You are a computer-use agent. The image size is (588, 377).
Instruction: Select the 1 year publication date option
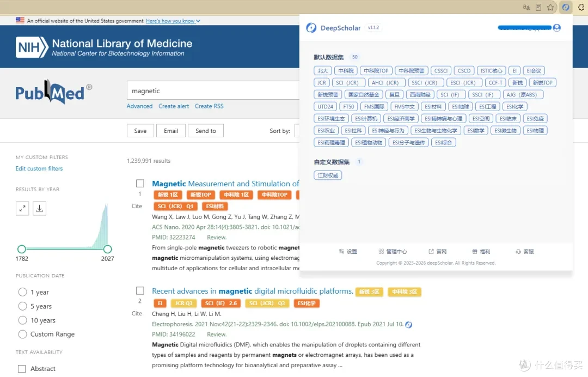(22, 292)
